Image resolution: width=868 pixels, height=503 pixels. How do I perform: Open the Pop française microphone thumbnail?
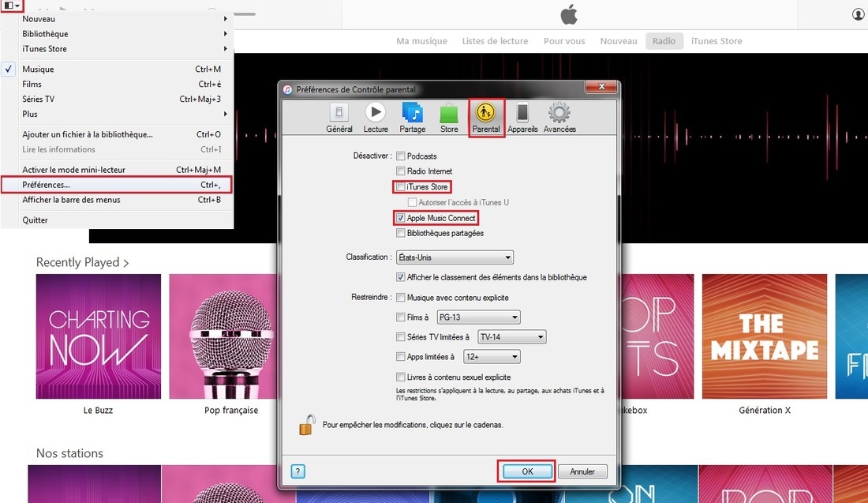pyautogui.click(x=223, y=336)
